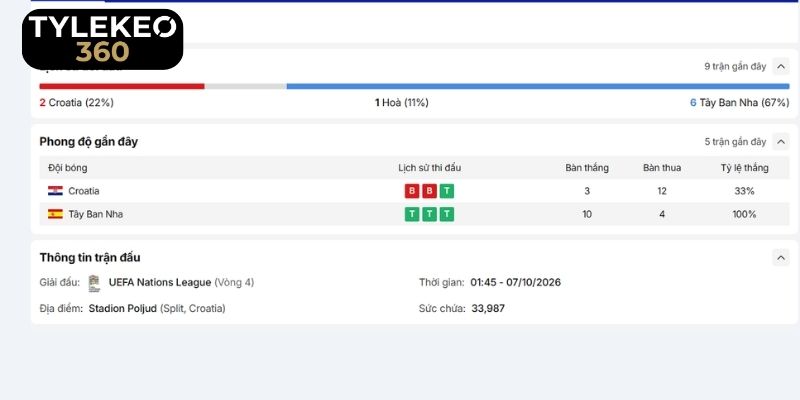Open the Tây Ban Nha team name in table

95,214
